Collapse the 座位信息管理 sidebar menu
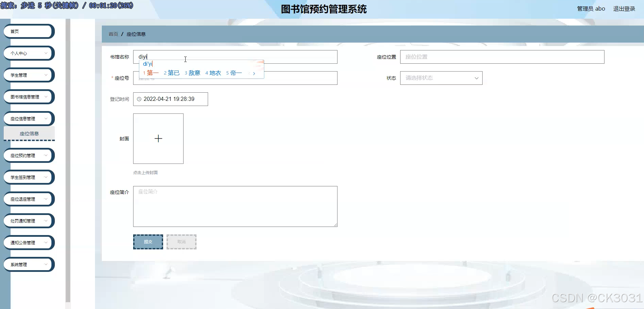 click(29, 119)
